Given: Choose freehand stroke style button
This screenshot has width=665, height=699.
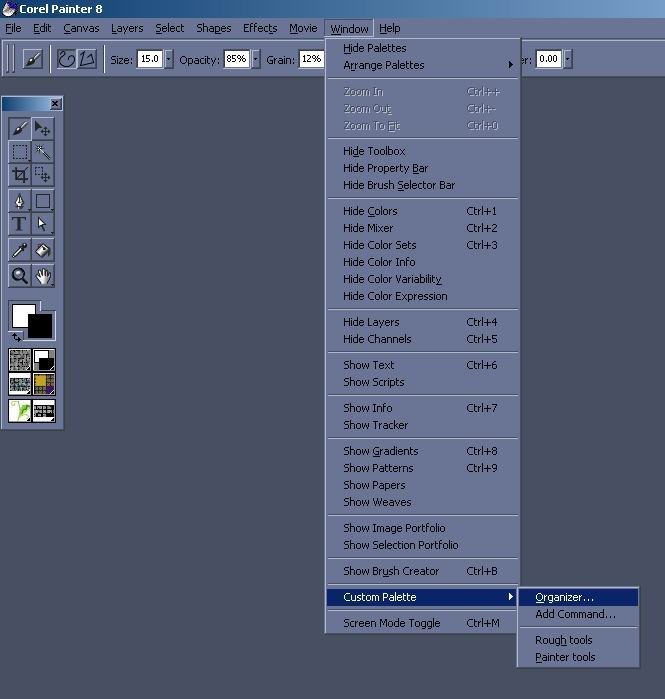Looking at the screenshot, I should (66, 59).
